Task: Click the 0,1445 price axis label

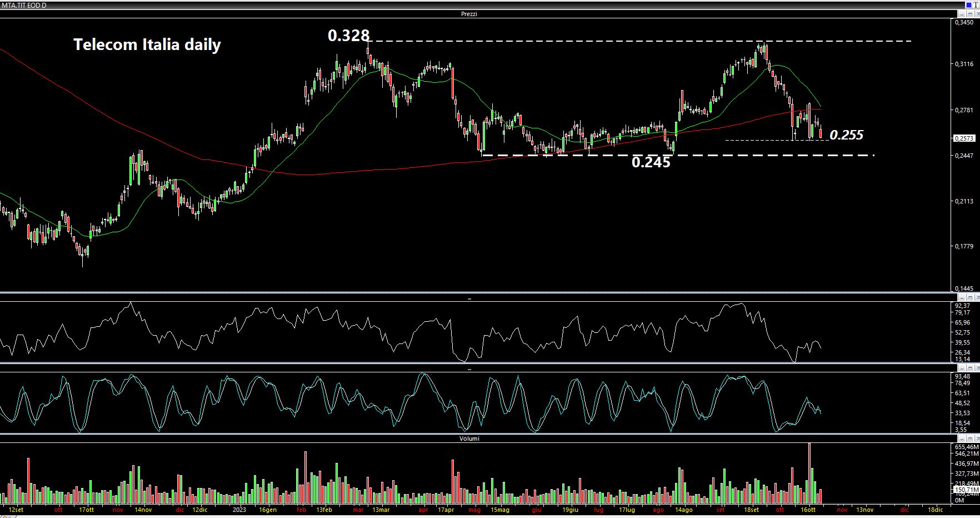Action: pyautogui.click(x=964, y=288)
